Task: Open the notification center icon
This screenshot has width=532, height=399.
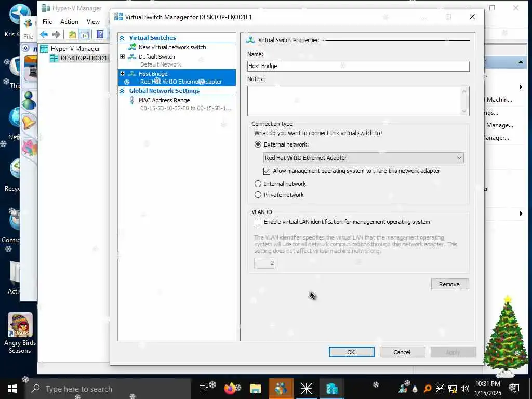Action: [514, 389]
